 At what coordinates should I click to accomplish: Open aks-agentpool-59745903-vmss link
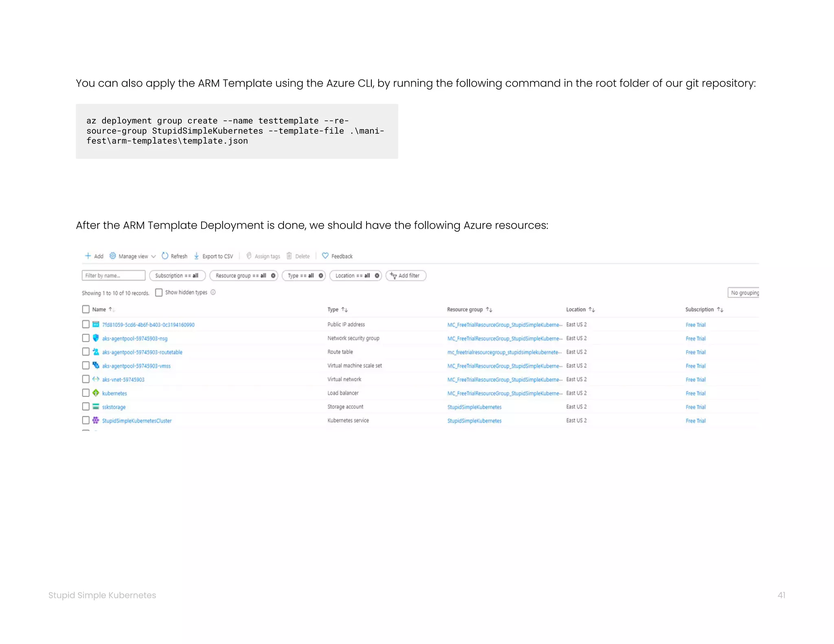[136, 366]
